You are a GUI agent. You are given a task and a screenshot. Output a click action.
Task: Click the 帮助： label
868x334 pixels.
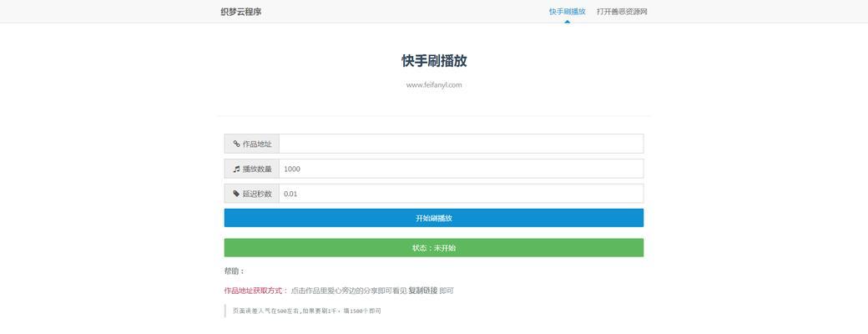(x=235, y=271)
